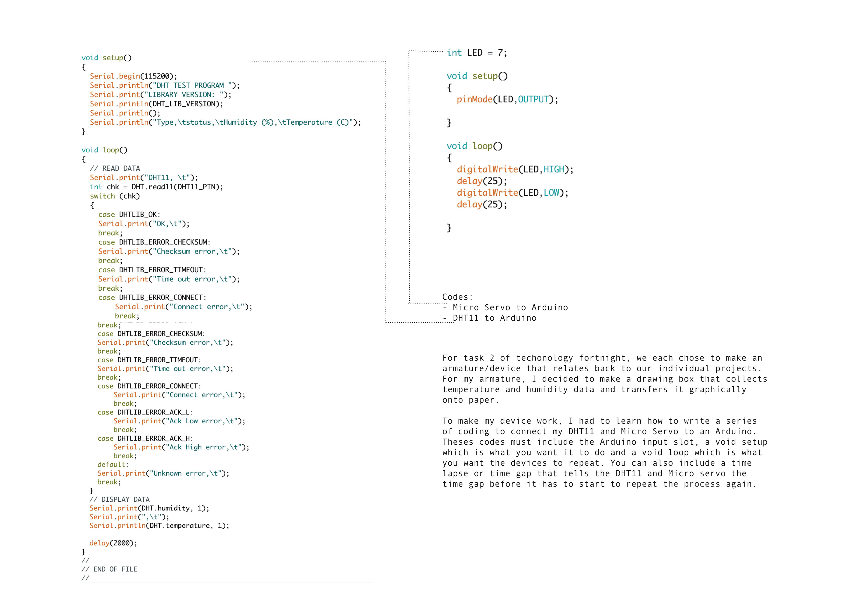Click the "default:" case label

tap(113, 465)
